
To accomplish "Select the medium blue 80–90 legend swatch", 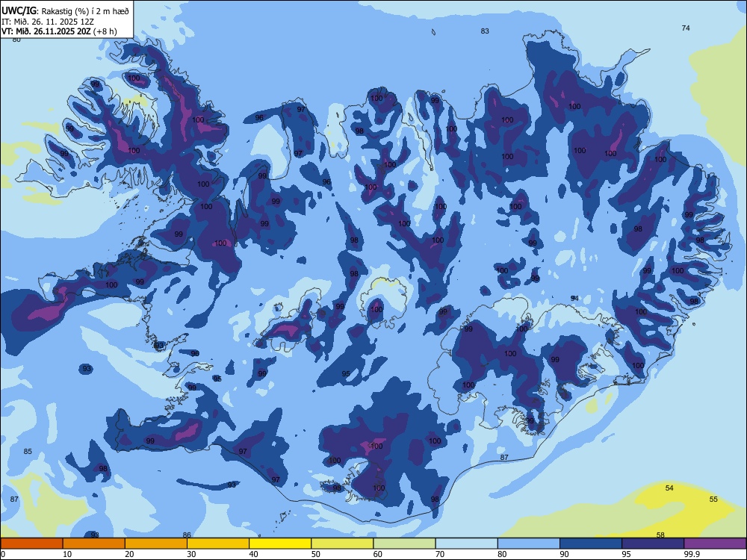I will pyautogui.click(x=529, y=544).
